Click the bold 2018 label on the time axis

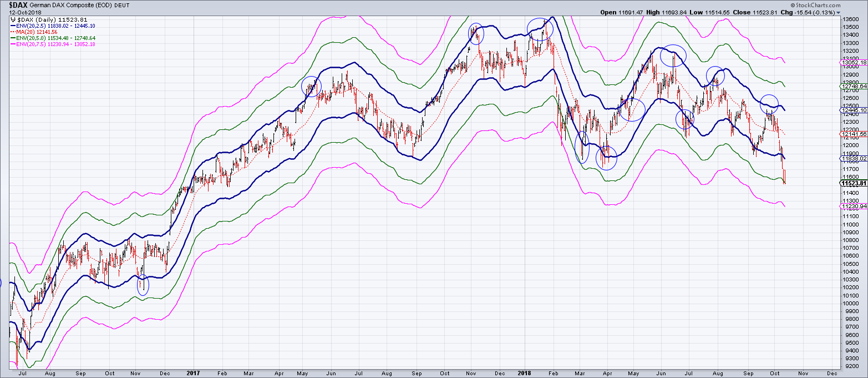pyautogui.click(x=524, y=374)
